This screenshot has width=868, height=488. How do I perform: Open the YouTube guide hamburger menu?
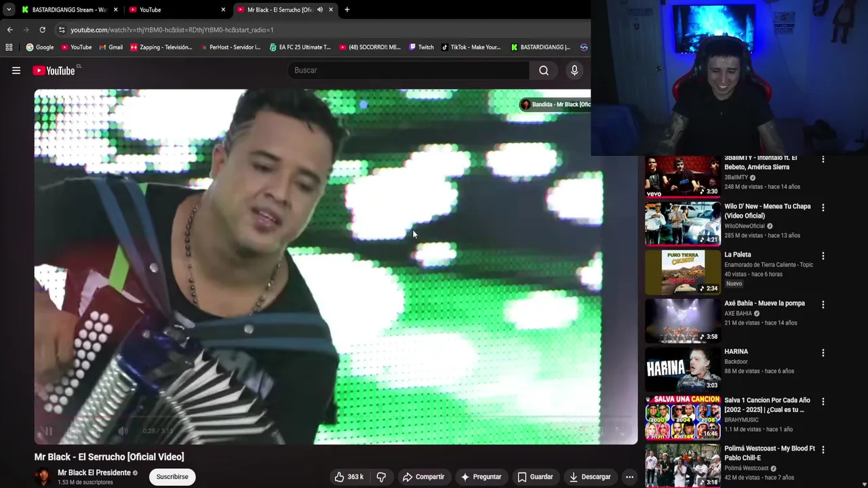coord(16,70)
